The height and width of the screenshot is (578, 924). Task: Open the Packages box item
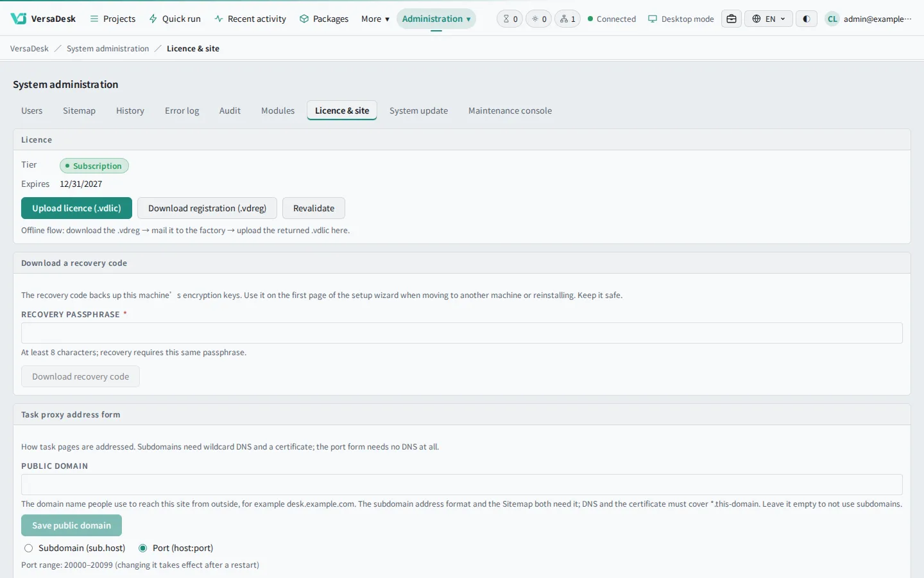coord(324,19)
